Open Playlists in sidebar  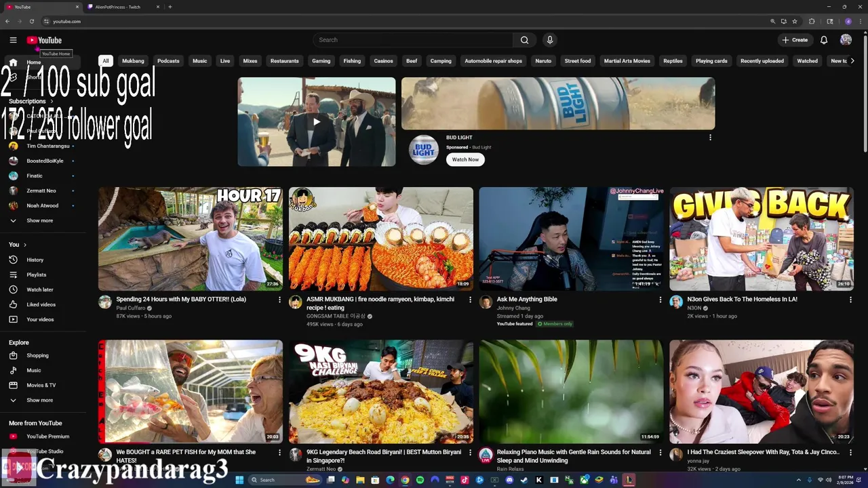(x=36, y=274)
